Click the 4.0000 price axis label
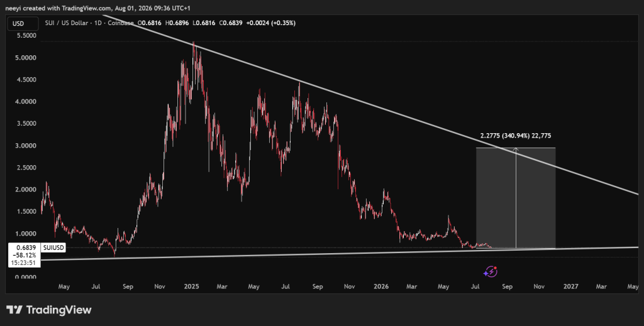Screen dimensions: 644x326 click(x=26, y=102)
